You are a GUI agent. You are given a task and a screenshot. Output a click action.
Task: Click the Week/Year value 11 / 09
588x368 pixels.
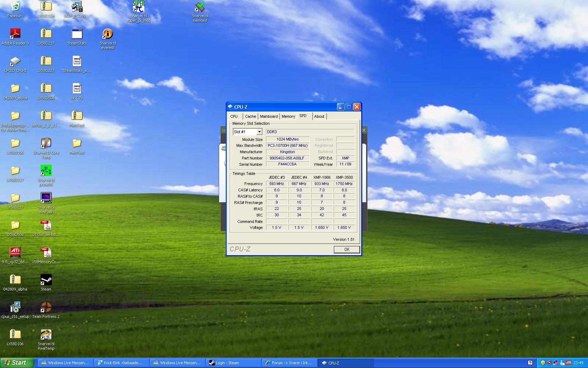click(345, 164)
